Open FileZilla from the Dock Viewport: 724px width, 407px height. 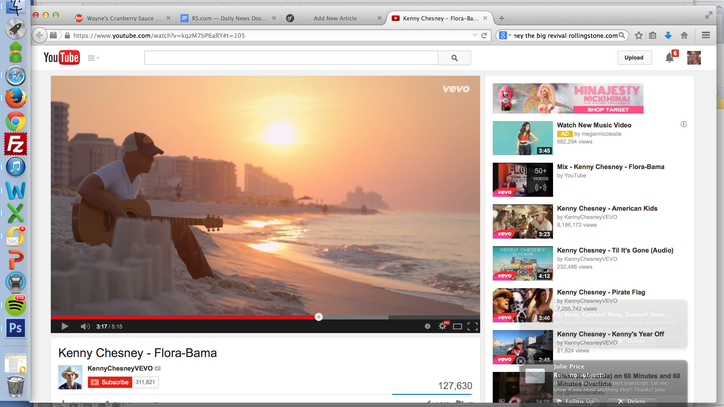[x=15, y=144]
